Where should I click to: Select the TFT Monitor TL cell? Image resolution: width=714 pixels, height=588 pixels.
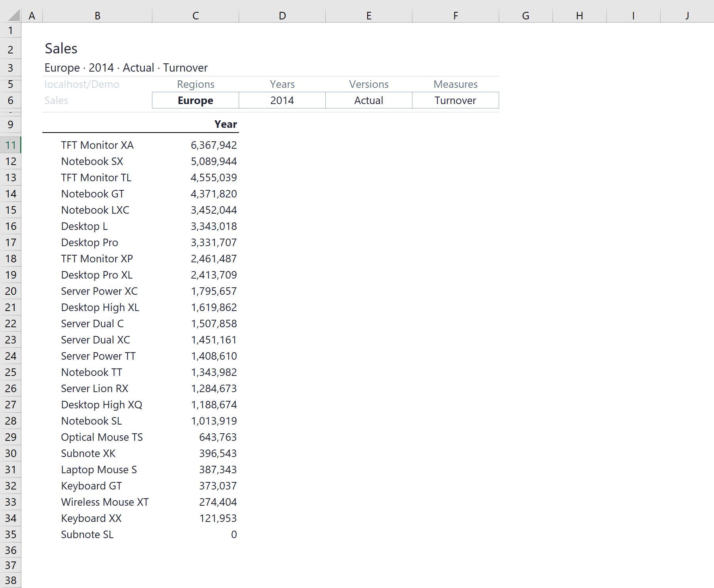(x=97, y=178)
